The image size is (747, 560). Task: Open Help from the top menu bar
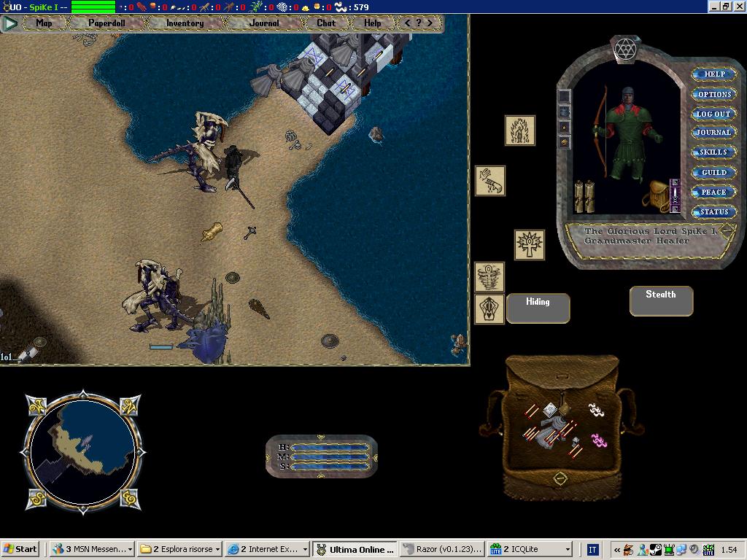373,23
